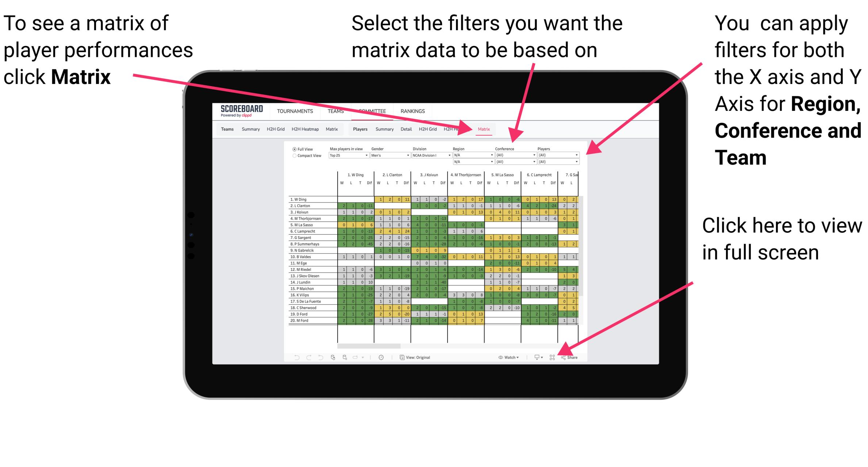Click the H2H Heatmap tab

(x=292, y=130)
